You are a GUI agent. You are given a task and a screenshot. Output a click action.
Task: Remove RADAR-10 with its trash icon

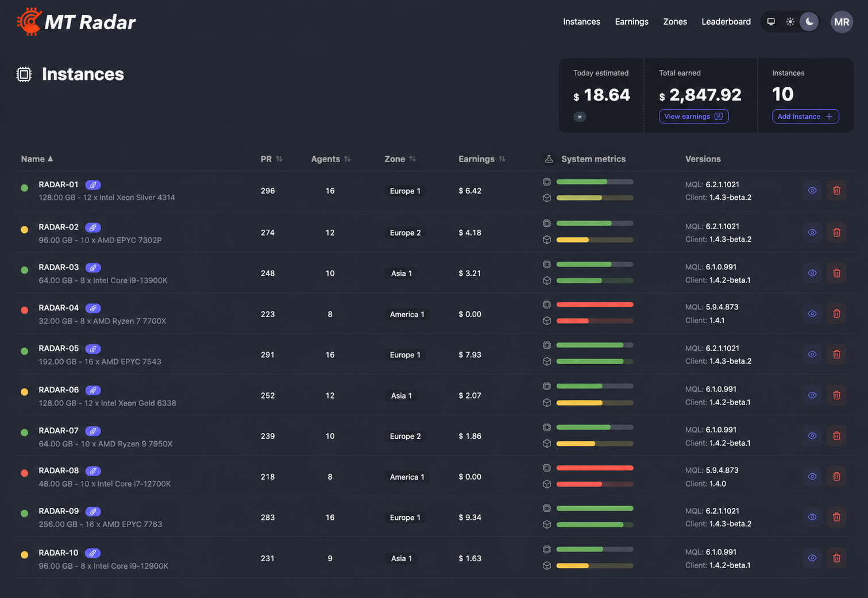click(x=836, y=558)
